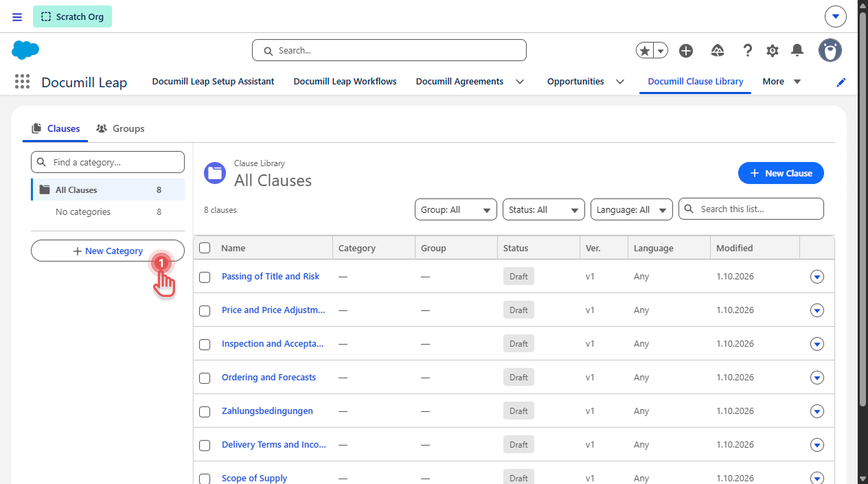Viewport: 868px width, 484px height.
Task: Click the New Category button
Action: tap(108, 251)
